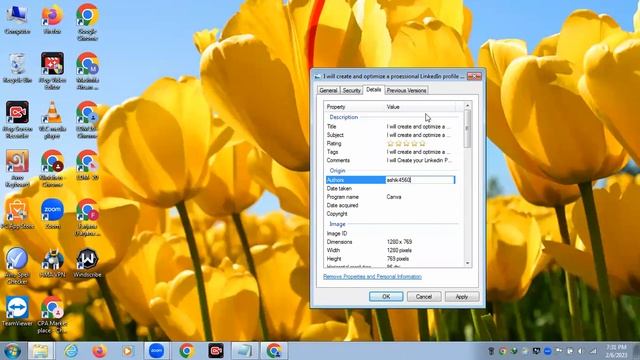Select the Subject property row
Viewport: 640px width, 360px height.
[392, 135]
